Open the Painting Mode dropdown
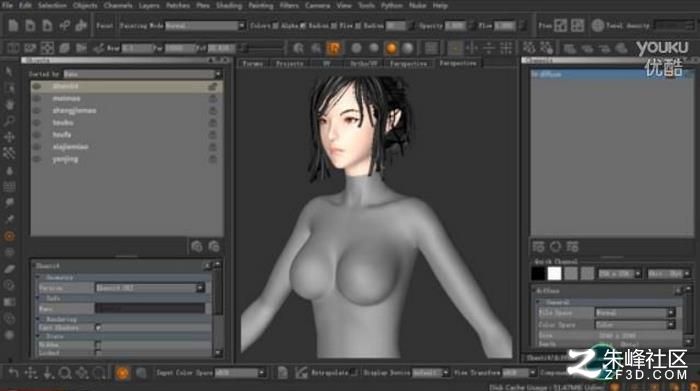Screen dimensions: 700x391 [x=205, y=26]
